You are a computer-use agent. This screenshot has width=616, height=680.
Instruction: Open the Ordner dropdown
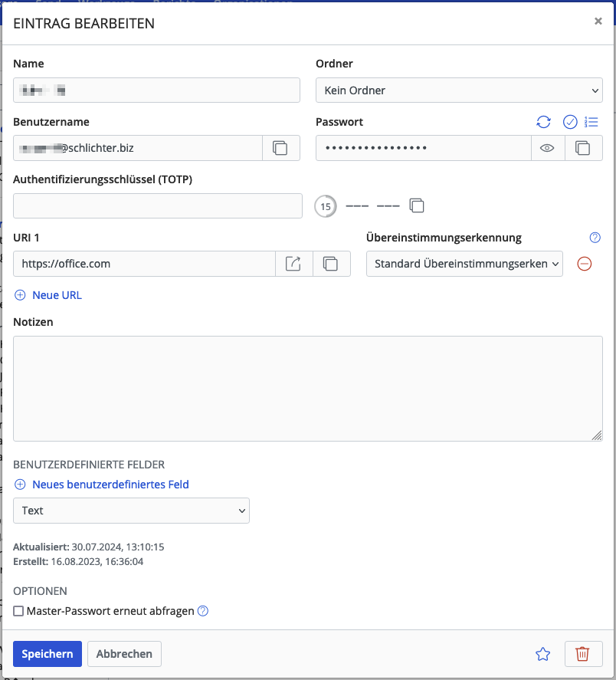point(459,90)
